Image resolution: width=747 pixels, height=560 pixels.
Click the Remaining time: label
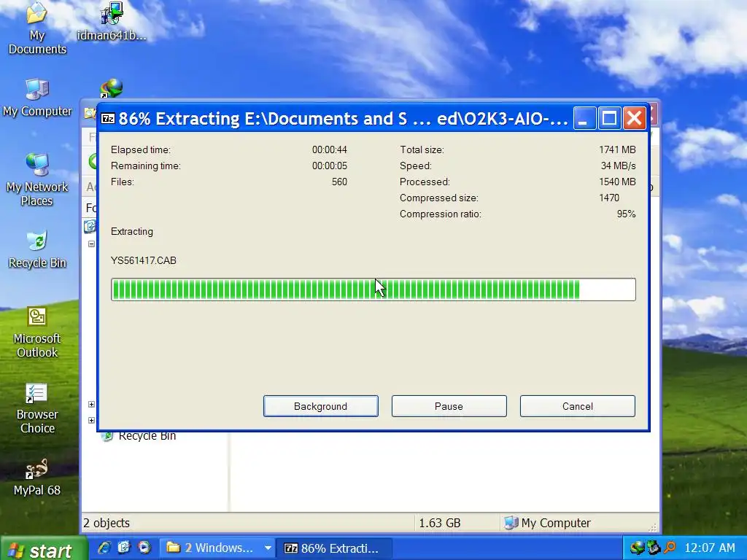tap(146, 166)
